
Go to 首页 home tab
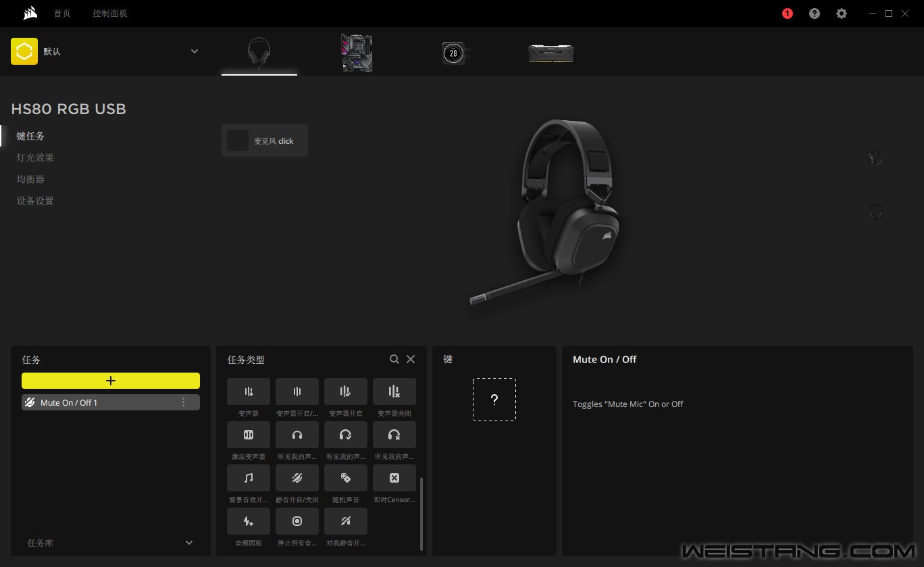pyautogui.click(x=62, y=13)
